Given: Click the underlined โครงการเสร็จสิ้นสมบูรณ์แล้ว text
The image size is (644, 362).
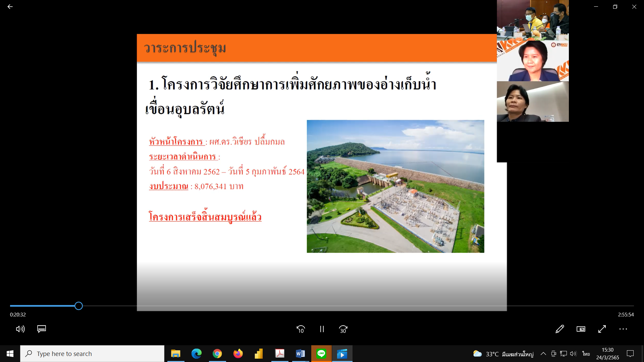Looking at the screenshot, I should 205,217.
